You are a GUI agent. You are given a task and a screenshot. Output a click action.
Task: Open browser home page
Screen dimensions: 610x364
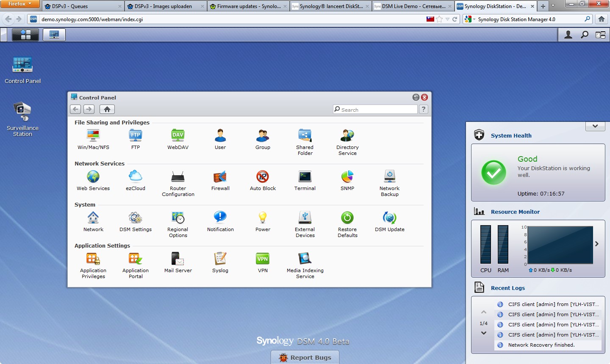coord(602,19)
